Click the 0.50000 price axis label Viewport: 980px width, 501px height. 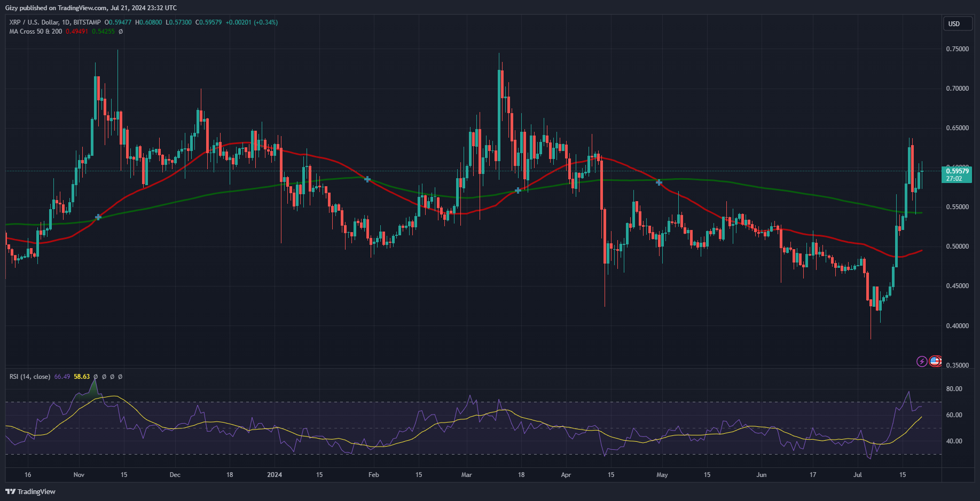[x=958, y=246]
